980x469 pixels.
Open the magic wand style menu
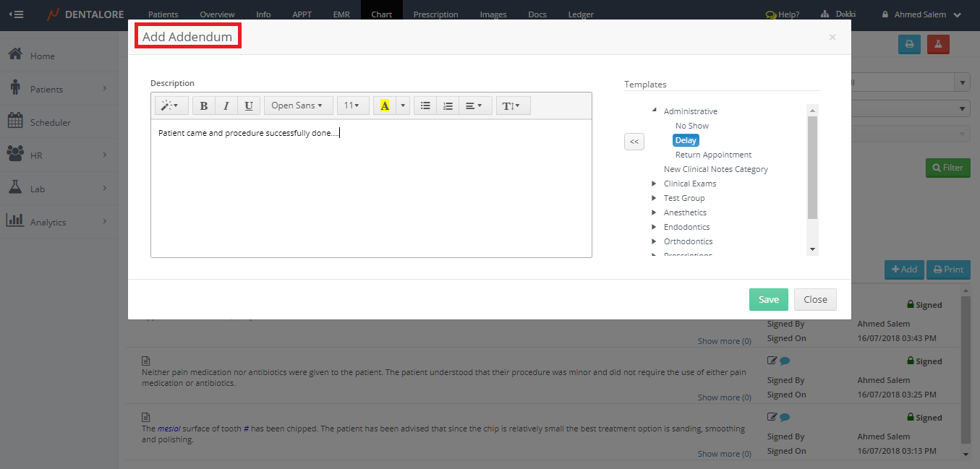pos(171,106)
